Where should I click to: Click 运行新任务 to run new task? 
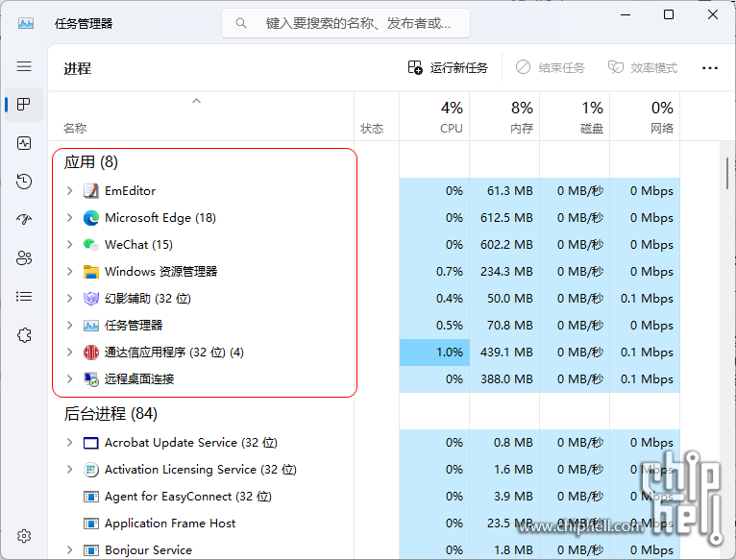pyautogui.click(x=448, y=68)
